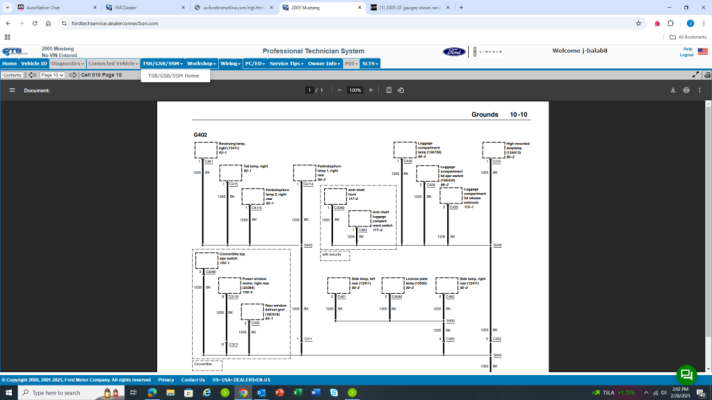Image resolution: width=712 pixels, height=400 pixels.
Task: Show hidden system tray icons
Action: [646, 393]
